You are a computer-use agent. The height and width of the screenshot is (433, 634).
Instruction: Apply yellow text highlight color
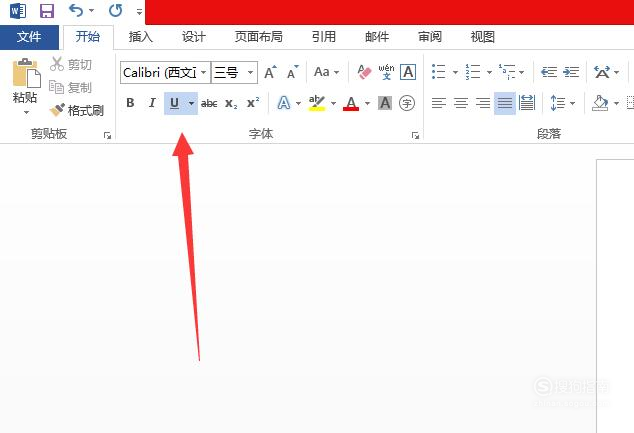(317, 103)
